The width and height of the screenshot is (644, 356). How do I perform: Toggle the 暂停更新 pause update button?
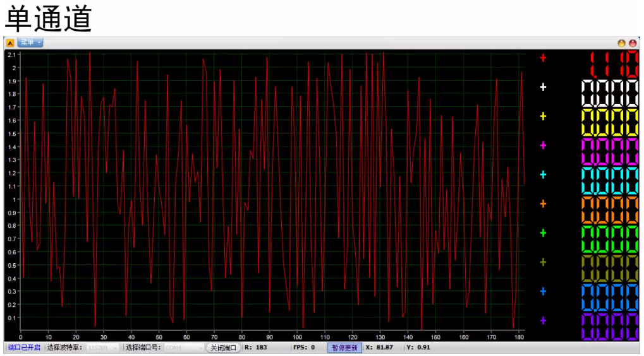344,348
